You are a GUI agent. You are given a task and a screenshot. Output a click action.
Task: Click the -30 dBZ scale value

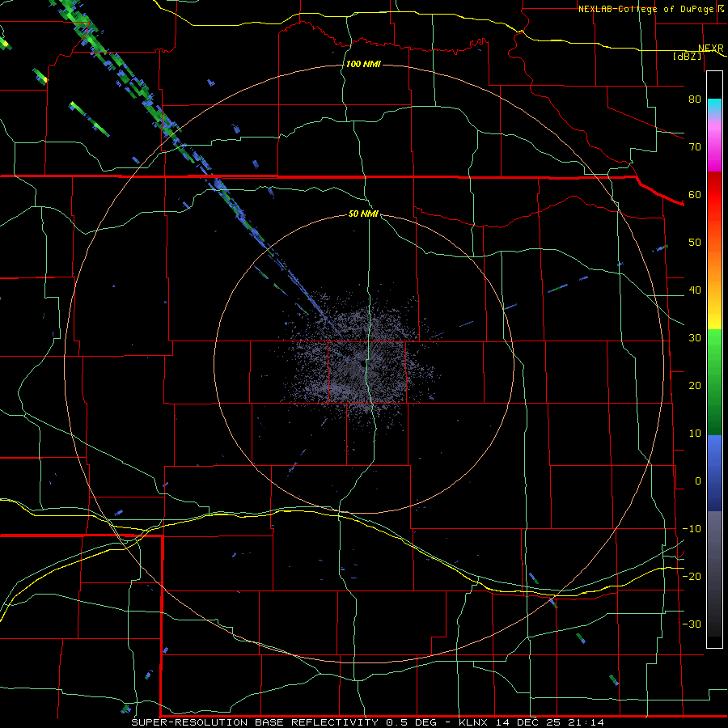click(692, 624)
